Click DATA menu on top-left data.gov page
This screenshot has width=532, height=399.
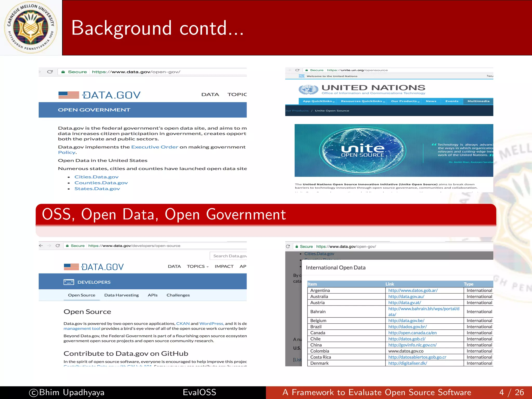[x=210, y=95]
